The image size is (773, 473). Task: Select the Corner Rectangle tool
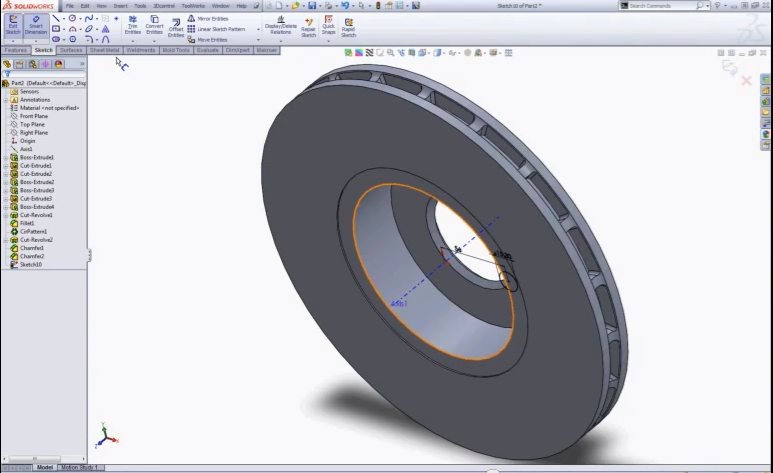pos(56,29)
